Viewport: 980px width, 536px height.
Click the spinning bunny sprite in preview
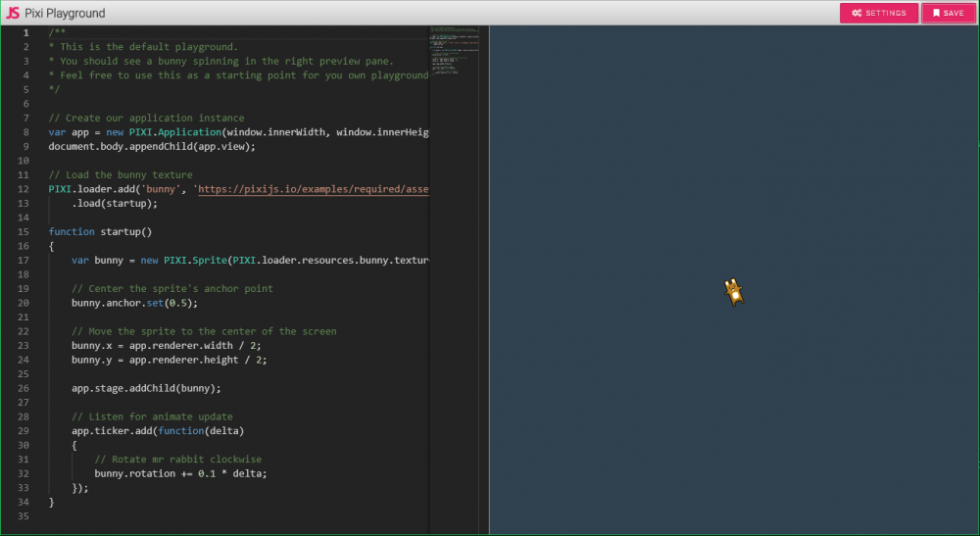(734, 292)
